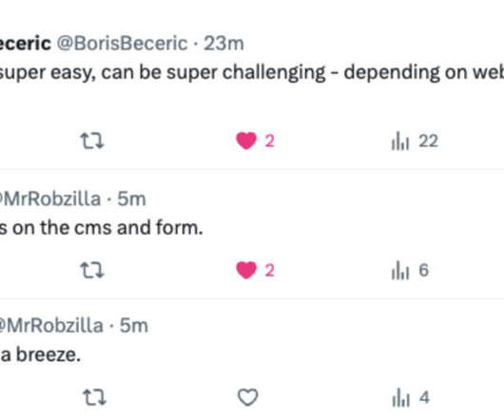The image size is (504, 420).
Task: Open view analytics bar-chart icon beside 22
Action: 400,141
